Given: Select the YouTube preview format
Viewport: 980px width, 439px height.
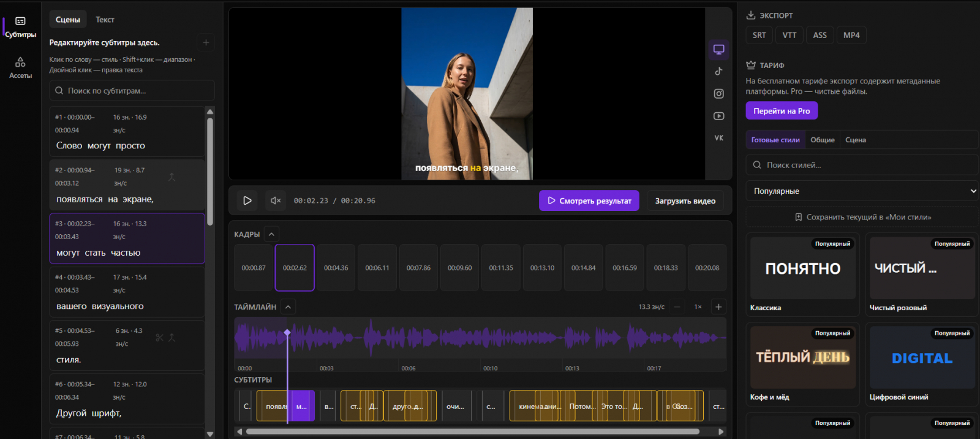Looking at the screenshot, I should [x=719, y=116].
